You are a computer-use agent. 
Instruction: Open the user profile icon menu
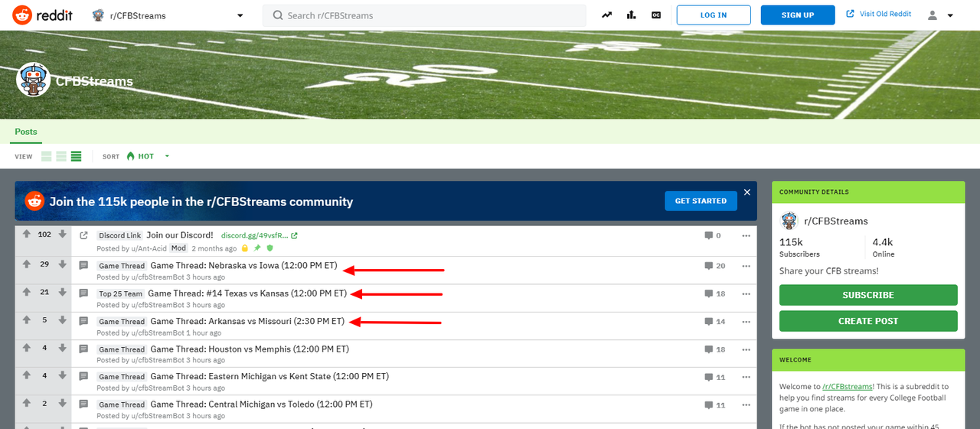tap(940, 15)
